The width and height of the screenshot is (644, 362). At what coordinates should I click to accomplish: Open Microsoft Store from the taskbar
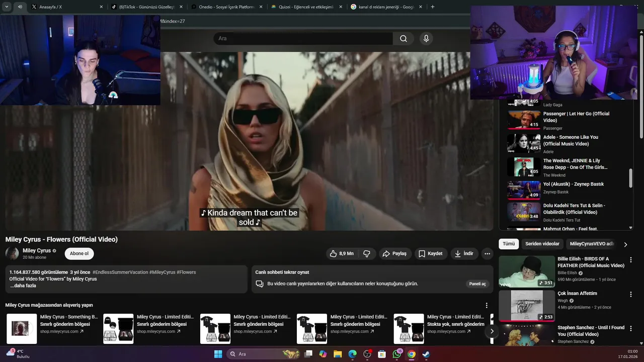tap(382, 354)
